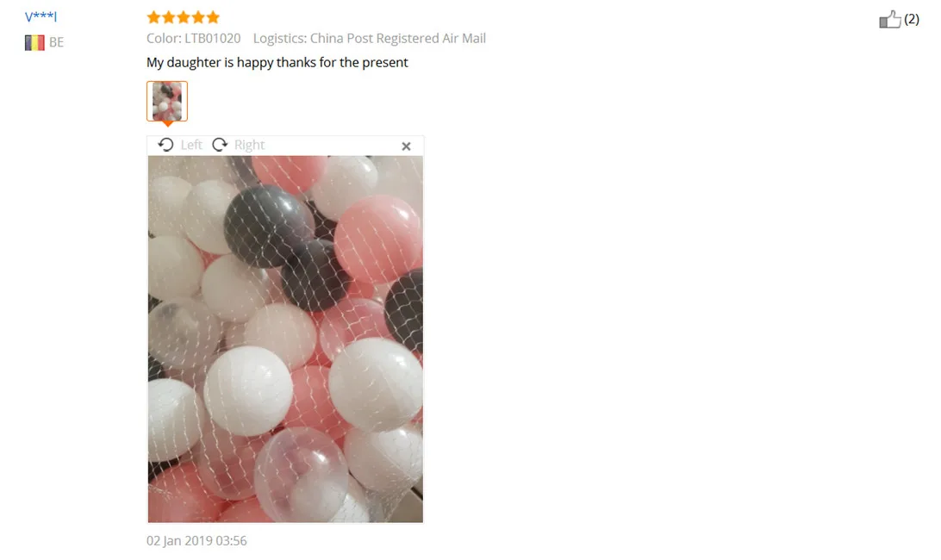Click the fifth orange rating star
Viewport: 941px width, 560px height.
tap(213, 17)
